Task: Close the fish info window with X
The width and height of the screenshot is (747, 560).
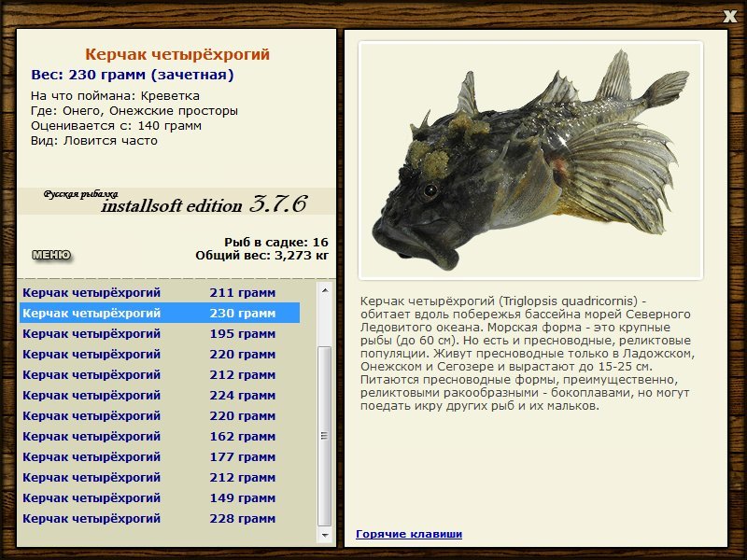Action: coord(729,17)
